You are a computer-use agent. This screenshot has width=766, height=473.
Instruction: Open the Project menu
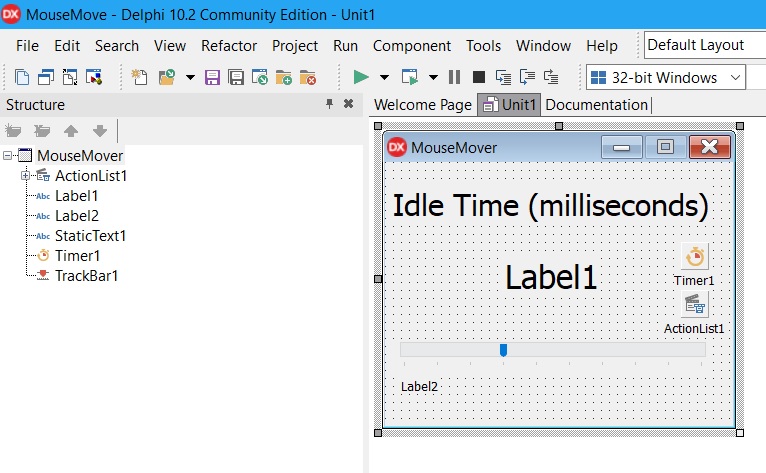(295, 46)
